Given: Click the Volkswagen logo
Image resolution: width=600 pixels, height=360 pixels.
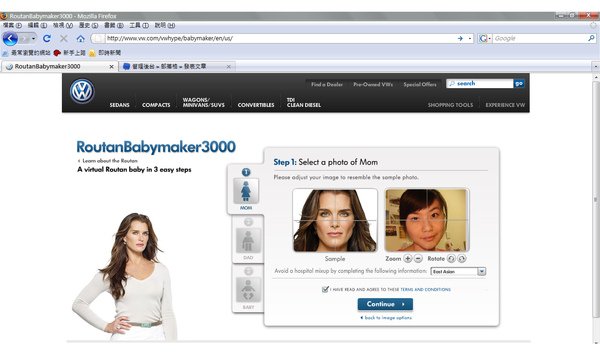Looking at the screenshot, I should [82, 91].
